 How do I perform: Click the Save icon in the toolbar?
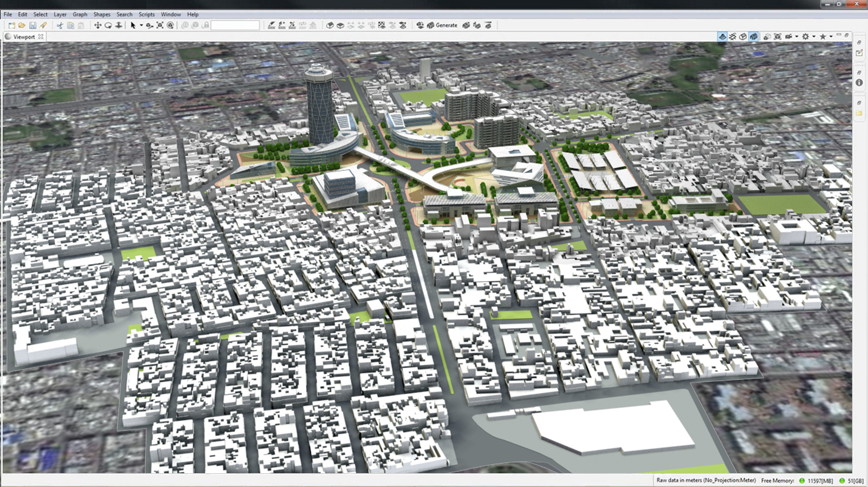point(33,25)
